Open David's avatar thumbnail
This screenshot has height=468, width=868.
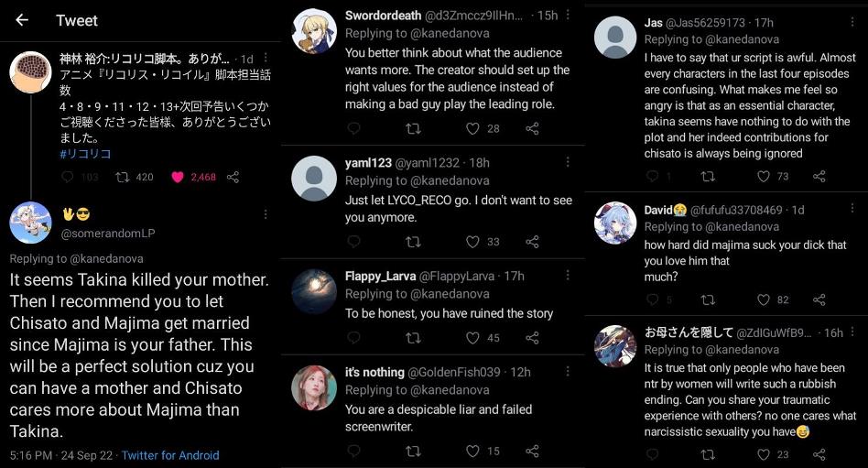[x=615, y=223]
